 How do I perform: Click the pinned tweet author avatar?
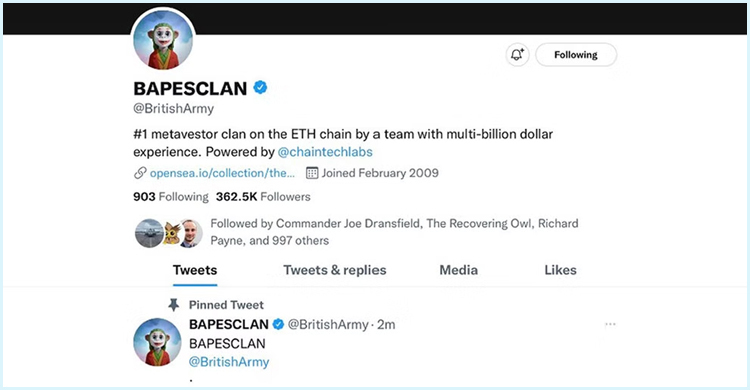(x=157, y=342)
